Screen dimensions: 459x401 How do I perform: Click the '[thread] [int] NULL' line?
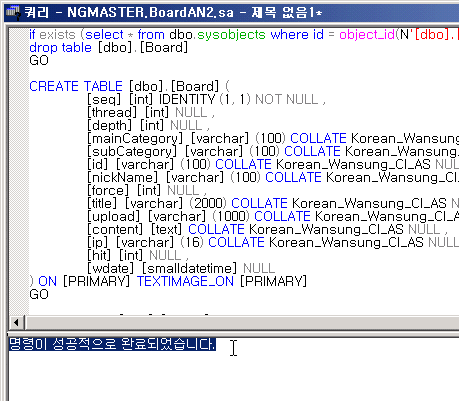pos(150,112)
